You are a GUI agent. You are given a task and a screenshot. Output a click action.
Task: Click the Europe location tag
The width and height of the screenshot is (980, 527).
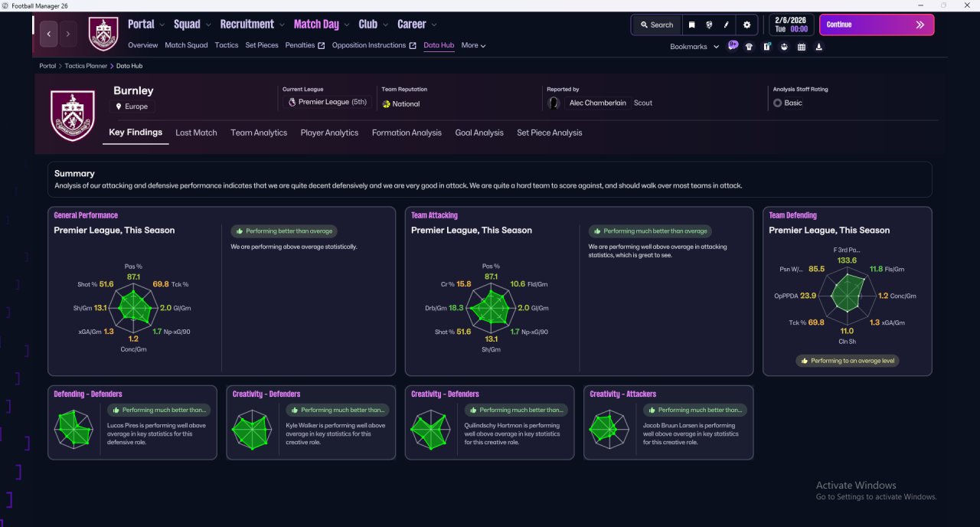click(x=134, y=106)
